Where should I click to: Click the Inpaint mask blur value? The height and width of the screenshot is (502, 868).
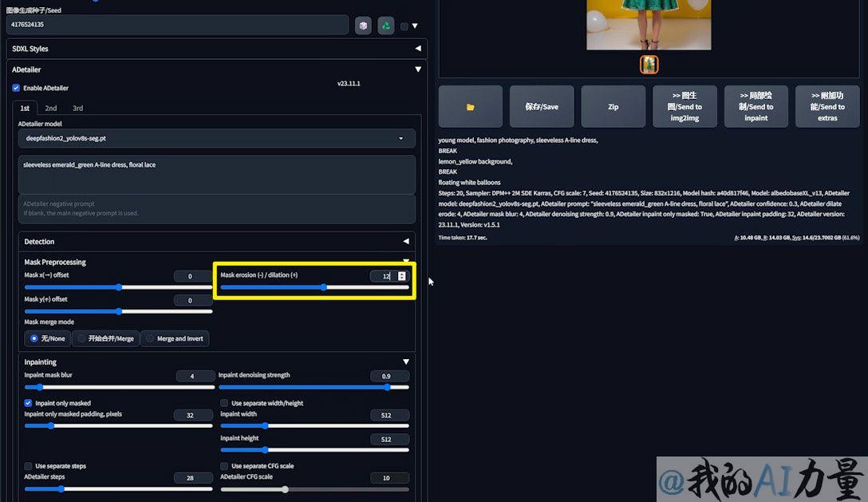[x=195, y=376]
